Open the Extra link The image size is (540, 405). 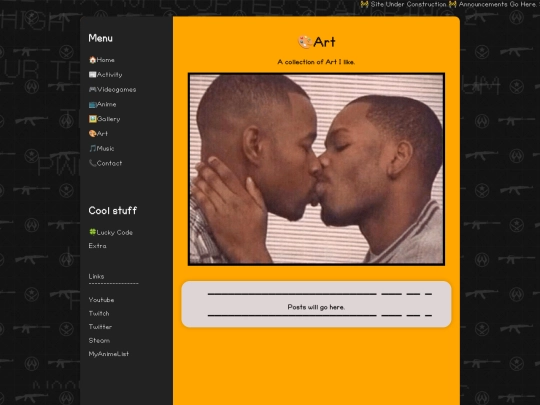[x=97, y=246]
